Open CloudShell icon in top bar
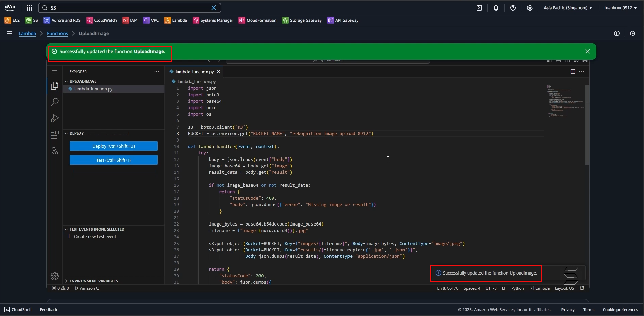644x316 pixels. [x=479, y=8]
